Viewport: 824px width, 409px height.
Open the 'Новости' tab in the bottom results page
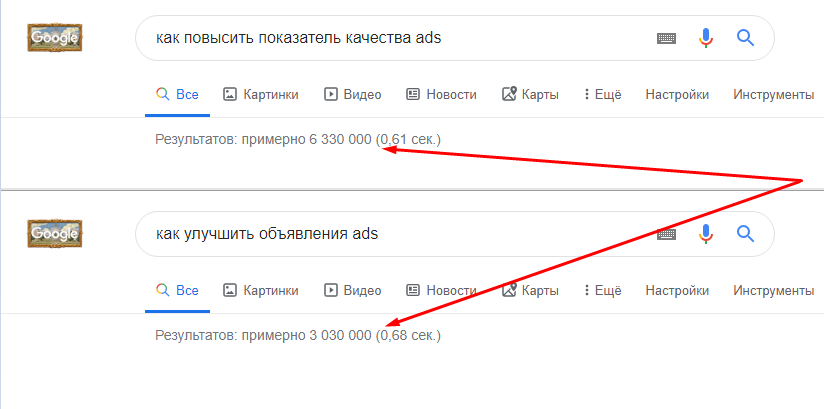[441, 291]
